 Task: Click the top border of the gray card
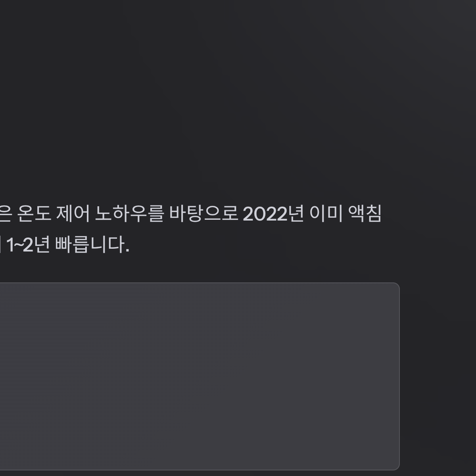coord(198,283)
